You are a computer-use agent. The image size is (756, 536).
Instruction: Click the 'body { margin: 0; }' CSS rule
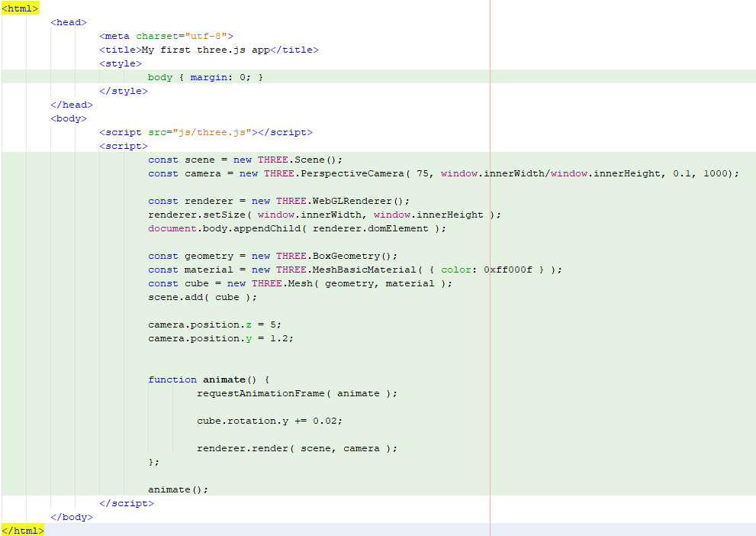click(205, 77)
